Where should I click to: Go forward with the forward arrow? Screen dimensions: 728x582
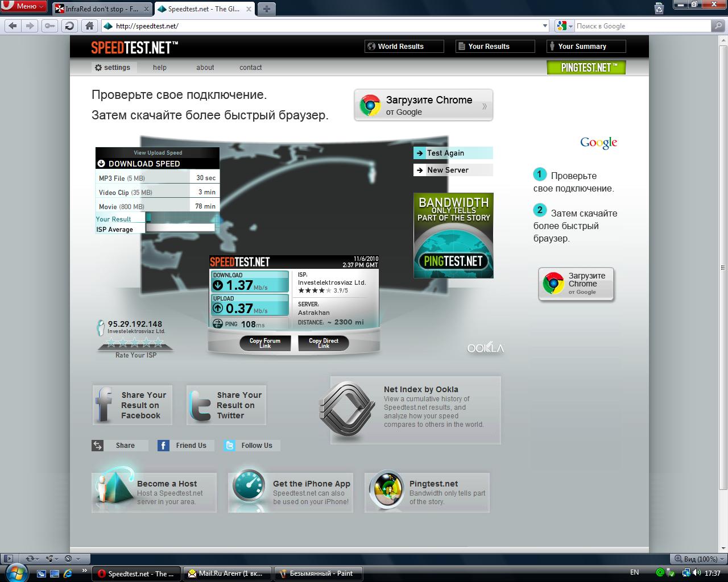(x=31, y=26)
